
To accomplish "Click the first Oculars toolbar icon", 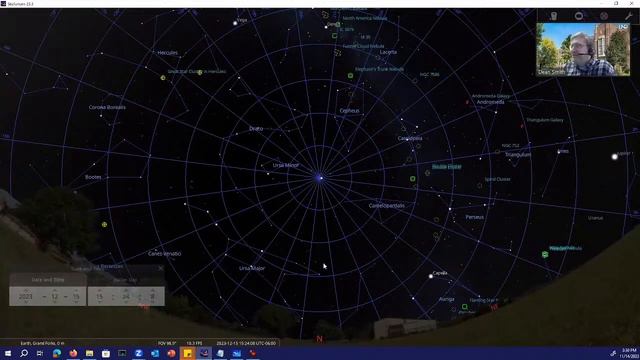I will [553, 16].
